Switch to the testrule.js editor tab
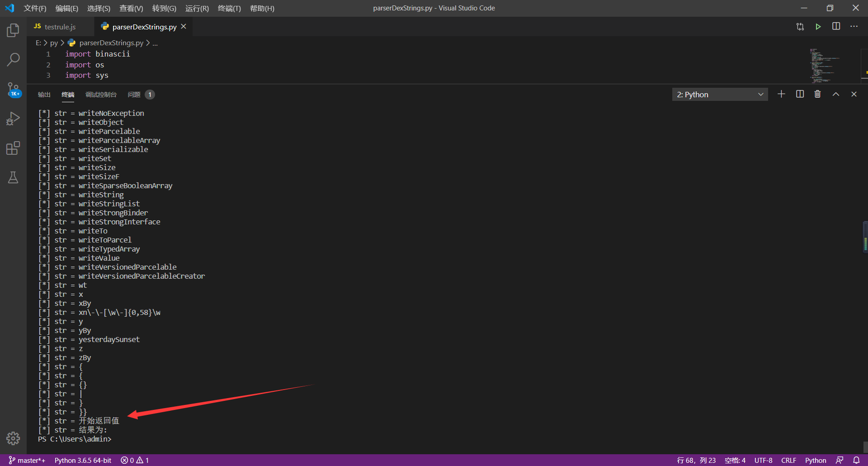This screenshot has width=868, height=466. tap(60, 27)
